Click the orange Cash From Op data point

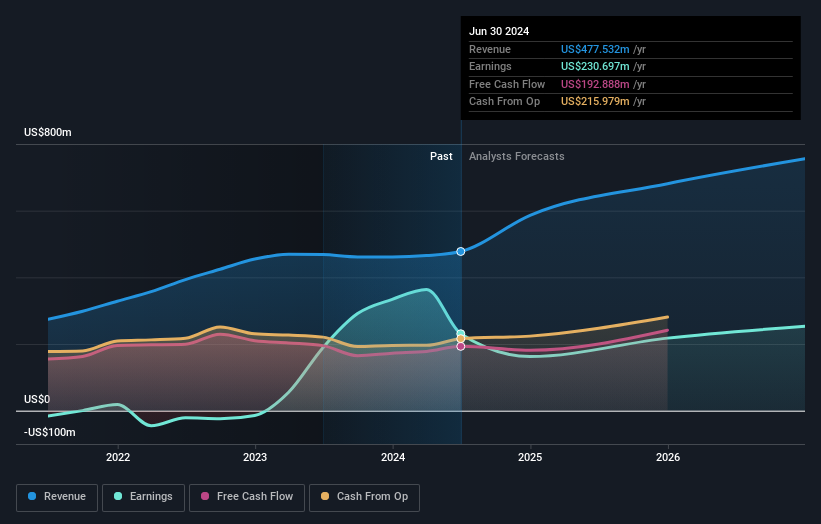(461, 339)
